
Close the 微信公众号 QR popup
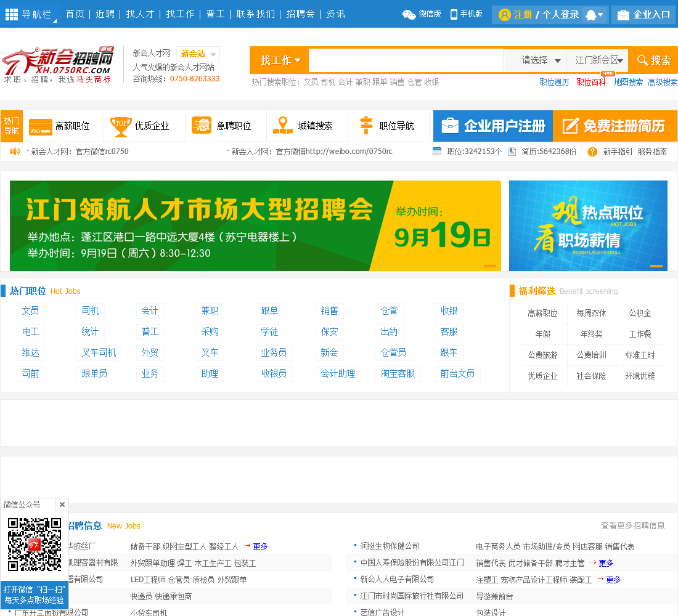pos(62,505)
